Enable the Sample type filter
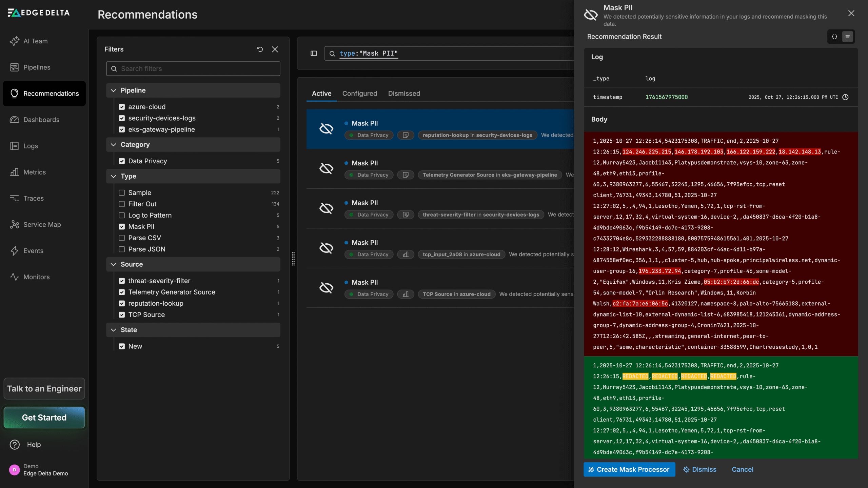 [x=122, y=192]
